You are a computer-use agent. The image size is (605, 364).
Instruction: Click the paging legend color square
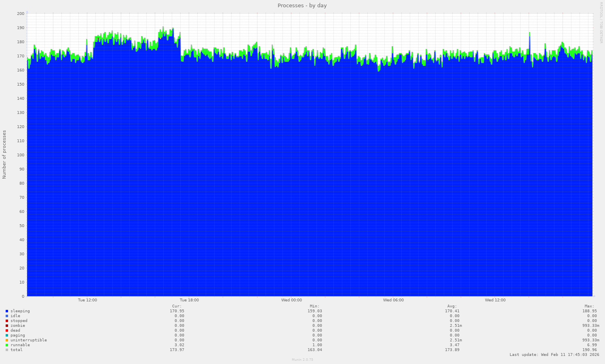7,335
